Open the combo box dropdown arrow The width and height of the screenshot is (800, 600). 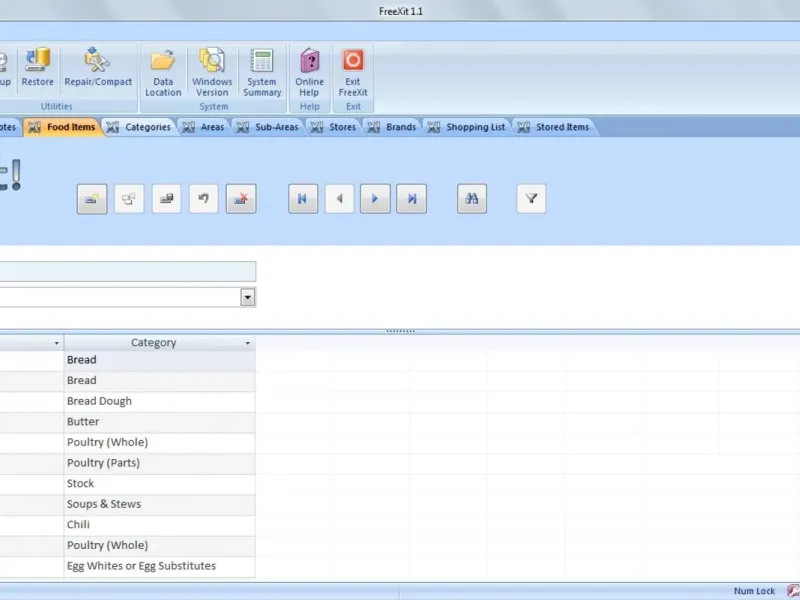pos(247,297)
